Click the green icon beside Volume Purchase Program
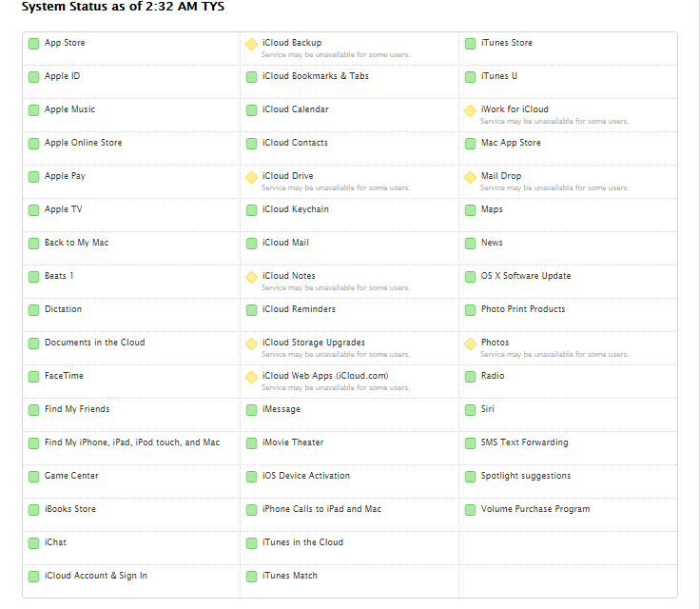Image resolution: width=700 pixels, height=609 pixels. [470, 510]
